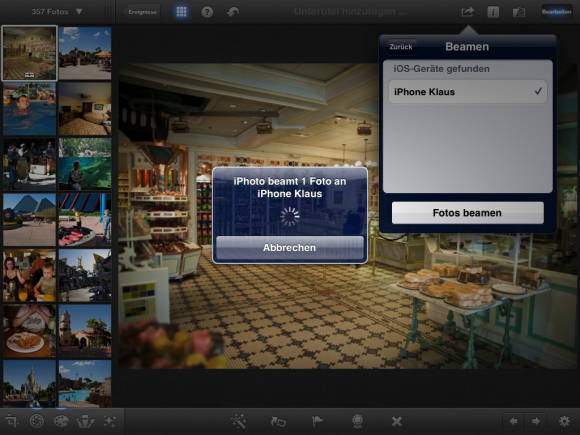Screen dimensions: 580x435
Task: Cancel beaming with Abbrechen
Action: click(290, 247)
